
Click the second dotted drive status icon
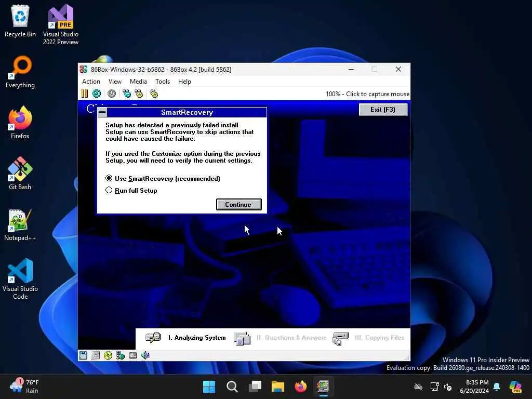click(x=96, y=355)
